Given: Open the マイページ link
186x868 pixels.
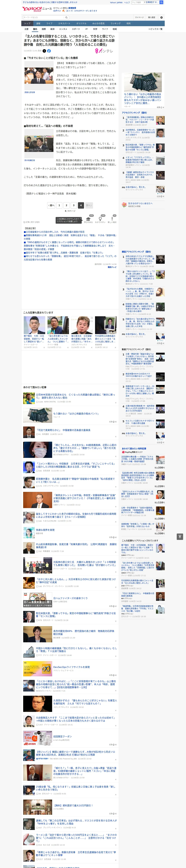Looking at the screenshot, I should click(139, 17).
